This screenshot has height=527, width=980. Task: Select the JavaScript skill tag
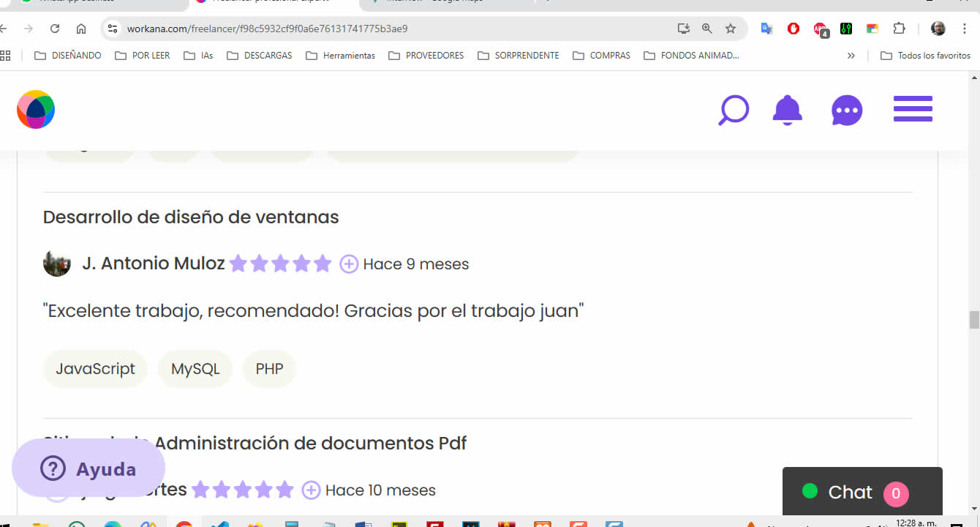(x=96, y=369)
